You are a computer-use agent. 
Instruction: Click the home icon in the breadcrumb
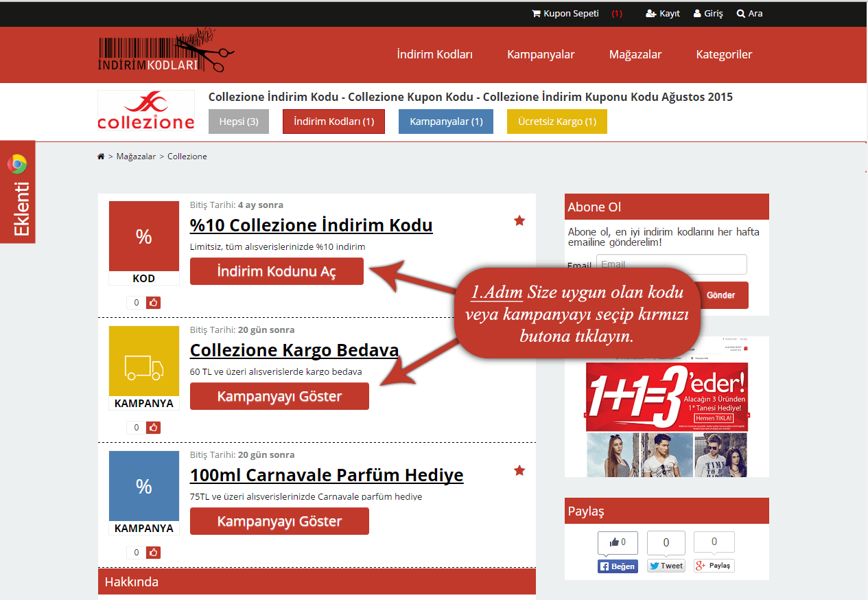point(101,157)
